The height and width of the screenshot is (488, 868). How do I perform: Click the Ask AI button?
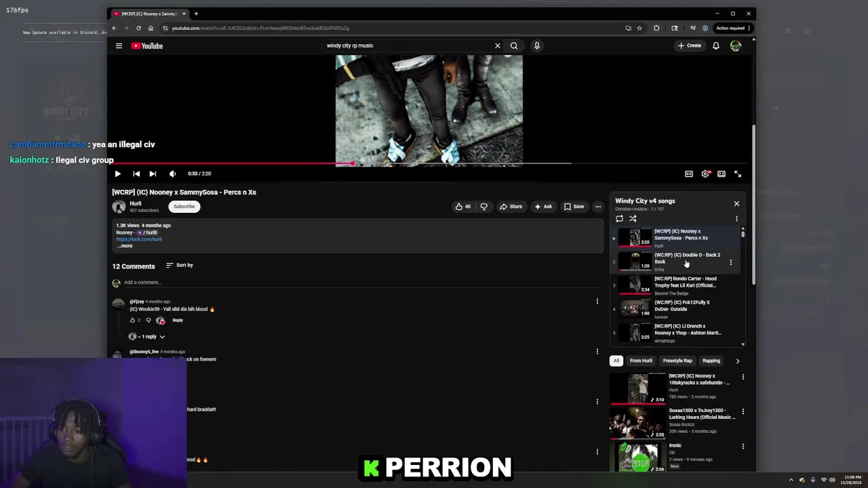543,207
